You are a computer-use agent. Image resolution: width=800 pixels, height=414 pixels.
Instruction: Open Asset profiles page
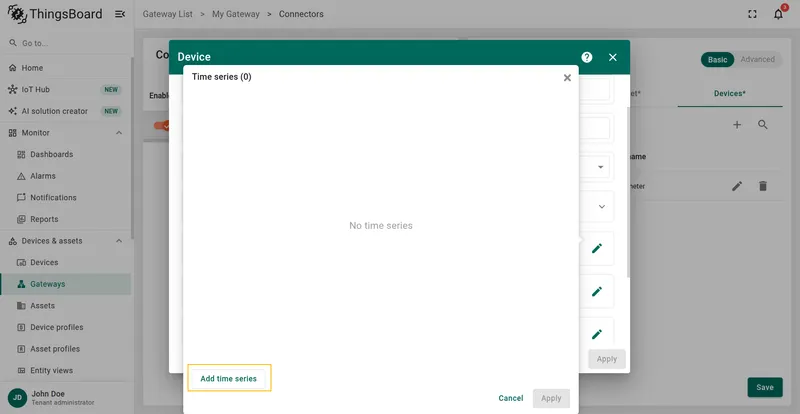65,349
